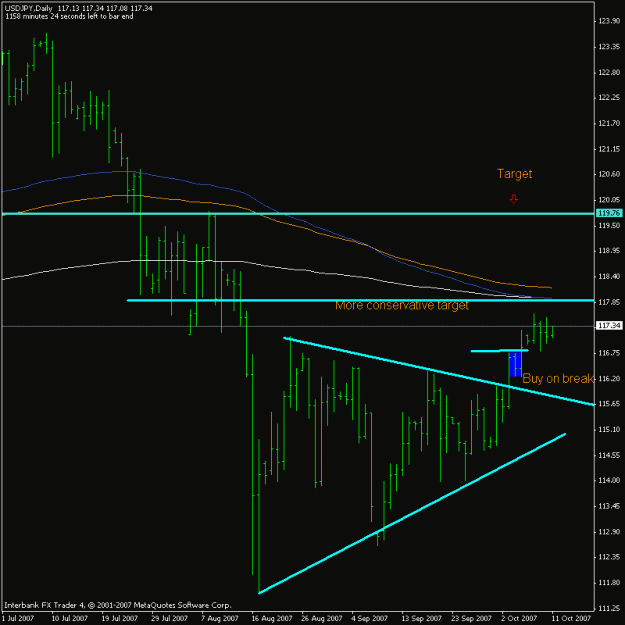Click price axis value 121.70
Image resolution: width=625 pixels, height=625 pixels.
[609, 123]
